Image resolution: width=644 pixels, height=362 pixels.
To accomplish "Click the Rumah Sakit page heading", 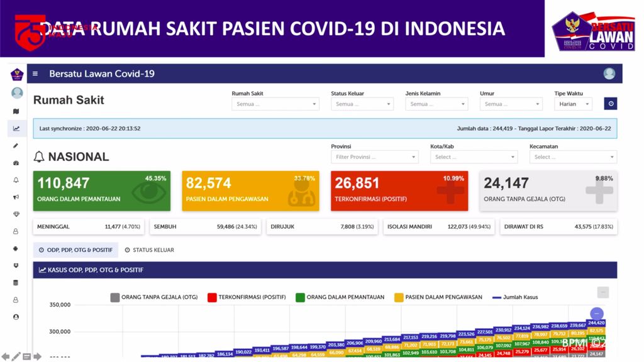I will (x=69, y=100).
